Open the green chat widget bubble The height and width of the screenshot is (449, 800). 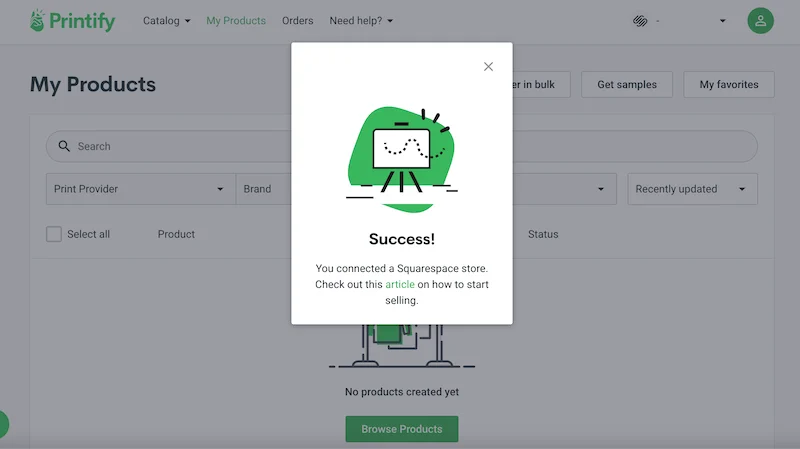(3, 424)
